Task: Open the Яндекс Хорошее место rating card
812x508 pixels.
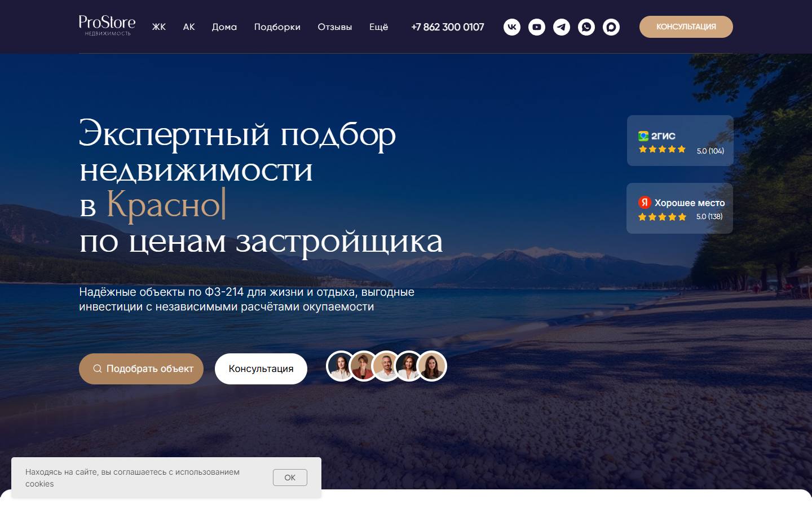Action: (679, 208)
